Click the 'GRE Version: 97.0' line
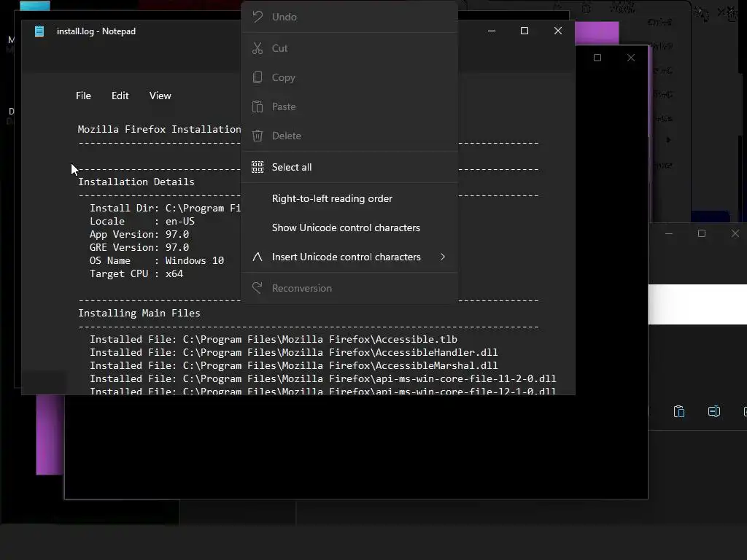Image resolution: width=747 pixels, height=560 pixels. [x=139, y=248]
